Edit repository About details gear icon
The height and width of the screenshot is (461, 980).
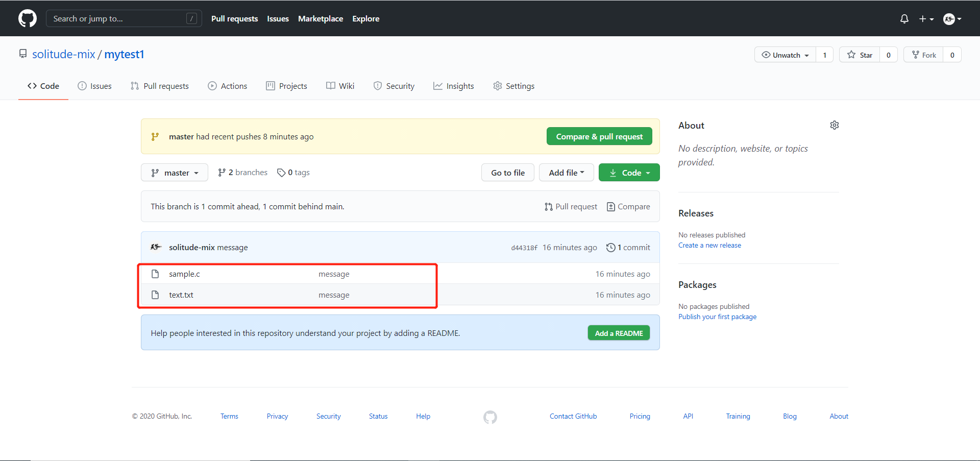click(x=835, y=125)
